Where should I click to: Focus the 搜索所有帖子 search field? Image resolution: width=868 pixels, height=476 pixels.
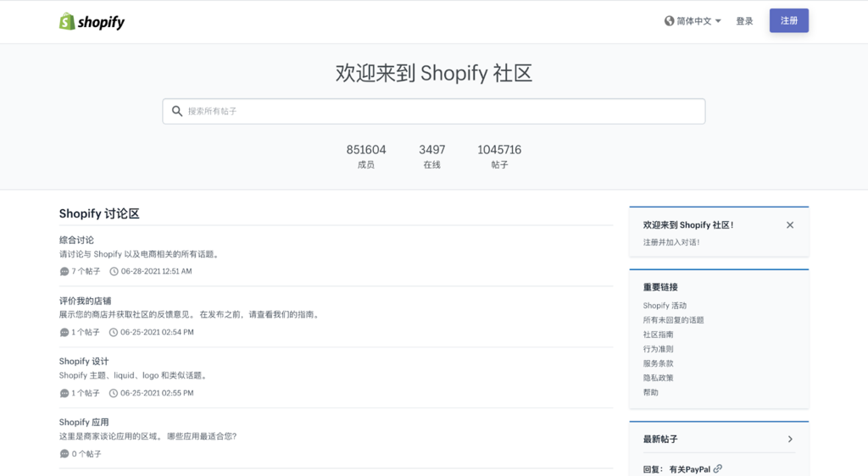[x=433, y=111]
